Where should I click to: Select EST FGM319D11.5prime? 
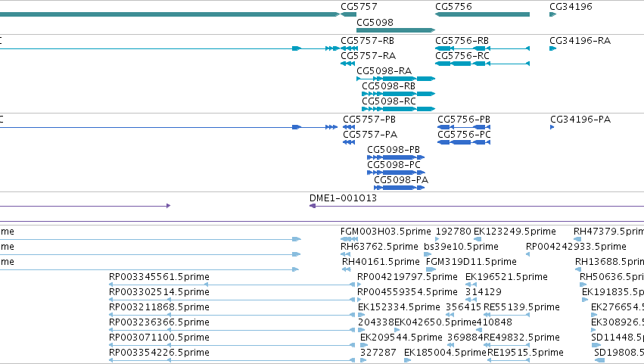[471, 262]
